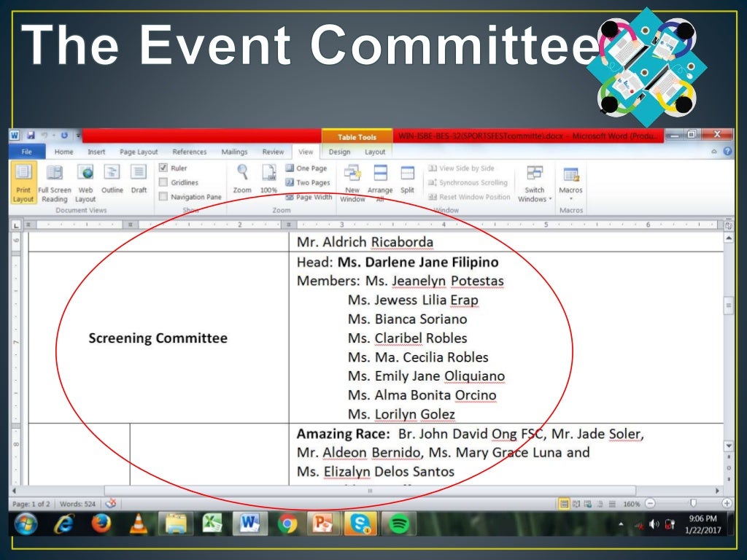Viewport: 747px width, 560px height.
Task: Select Print Layout view
Action: [x=23, y=183]
